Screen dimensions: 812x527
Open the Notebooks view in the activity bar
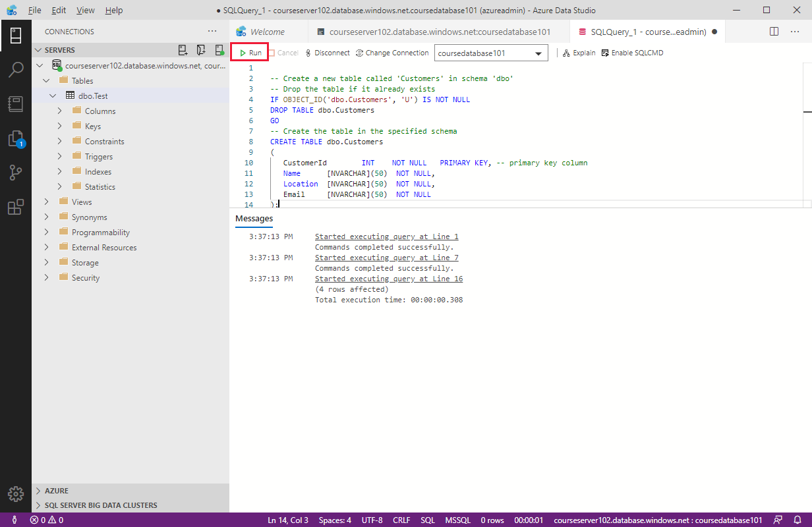pos(16,104)
